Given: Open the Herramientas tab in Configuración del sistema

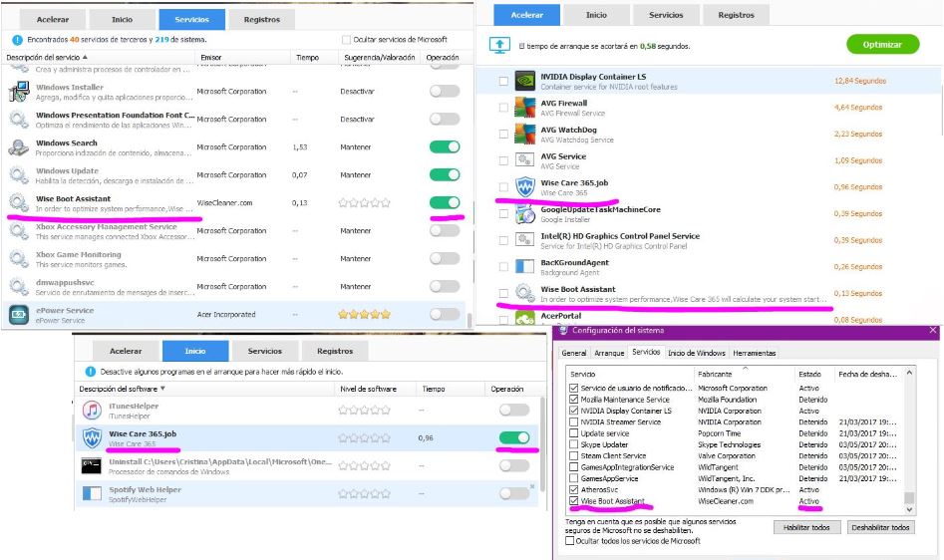Looking at the screenshot, I should tap(755, 353).
